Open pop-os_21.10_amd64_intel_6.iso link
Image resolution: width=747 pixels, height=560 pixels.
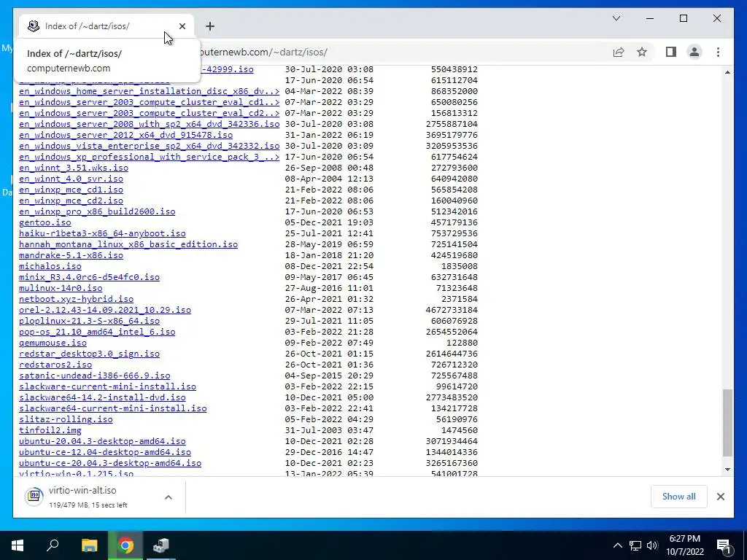97,332
